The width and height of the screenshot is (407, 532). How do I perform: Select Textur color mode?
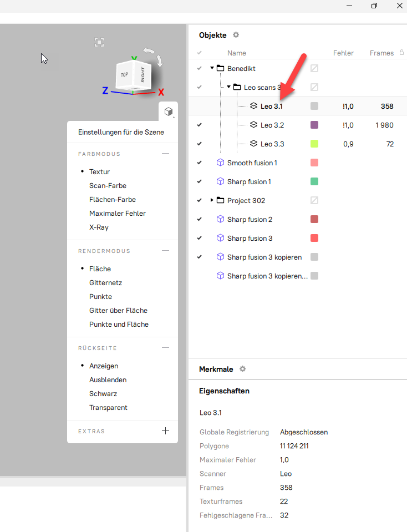point(99,171)
